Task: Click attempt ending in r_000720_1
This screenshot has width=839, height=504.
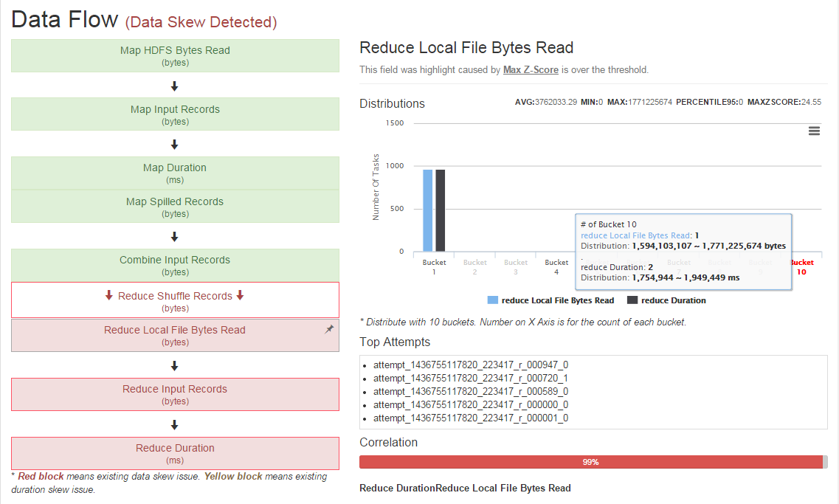Action: coord(470,379)
